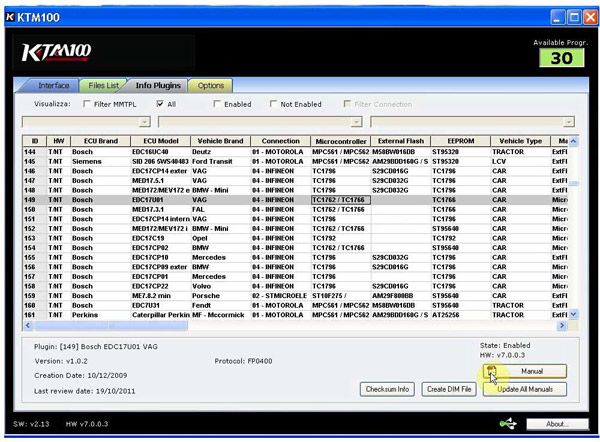Click the External Flash column header

click(401, 141)
